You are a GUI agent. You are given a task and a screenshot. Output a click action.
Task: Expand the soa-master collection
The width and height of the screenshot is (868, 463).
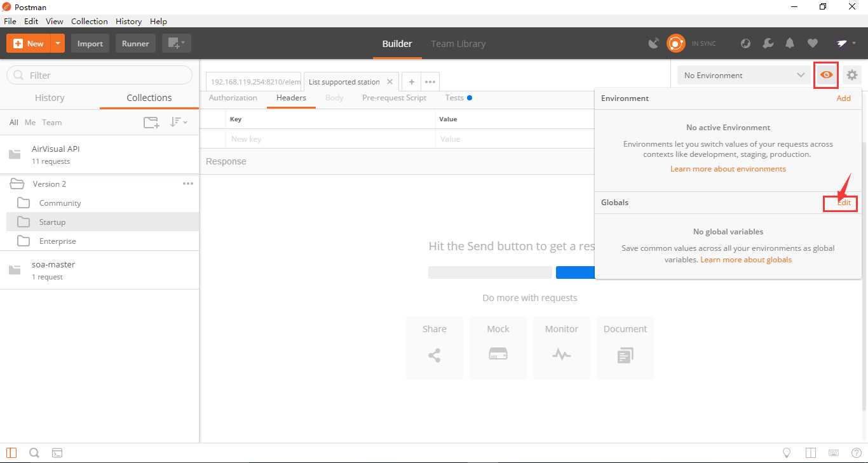click(100, 270)
